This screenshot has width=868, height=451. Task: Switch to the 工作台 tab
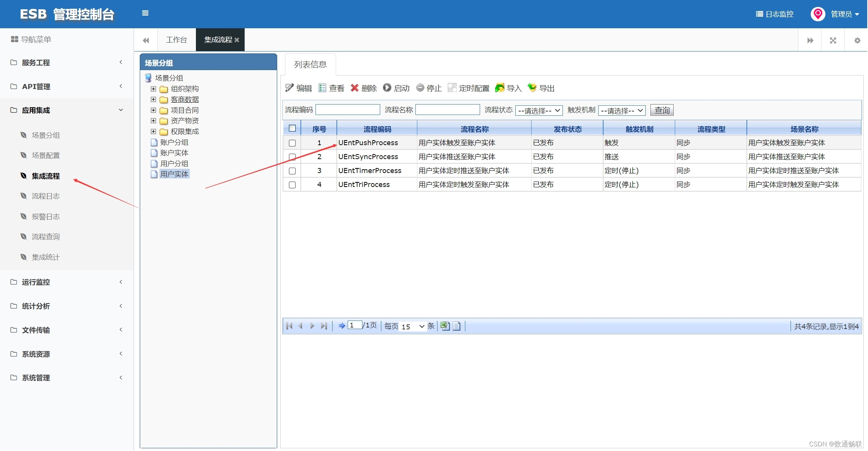tap(176, 40)
